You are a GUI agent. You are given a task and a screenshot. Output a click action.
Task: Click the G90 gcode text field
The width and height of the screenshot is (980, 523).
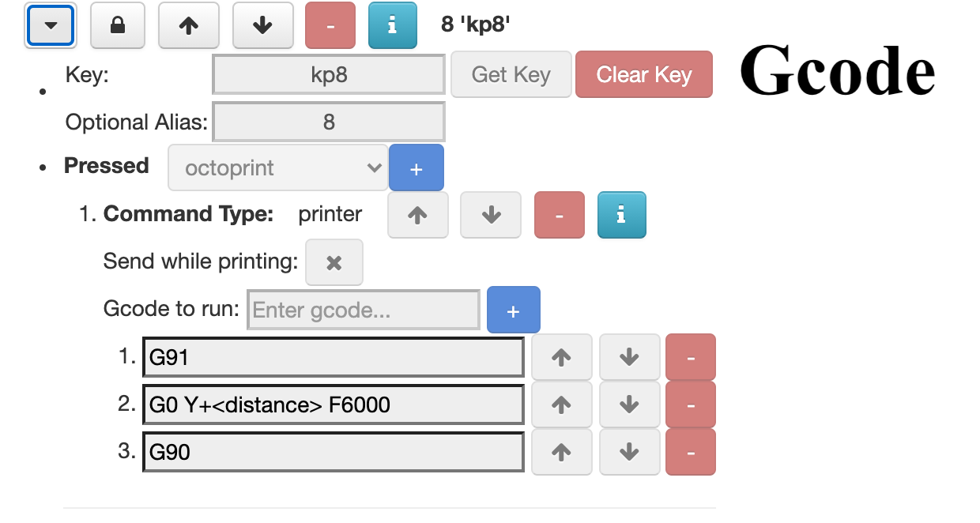334,452
